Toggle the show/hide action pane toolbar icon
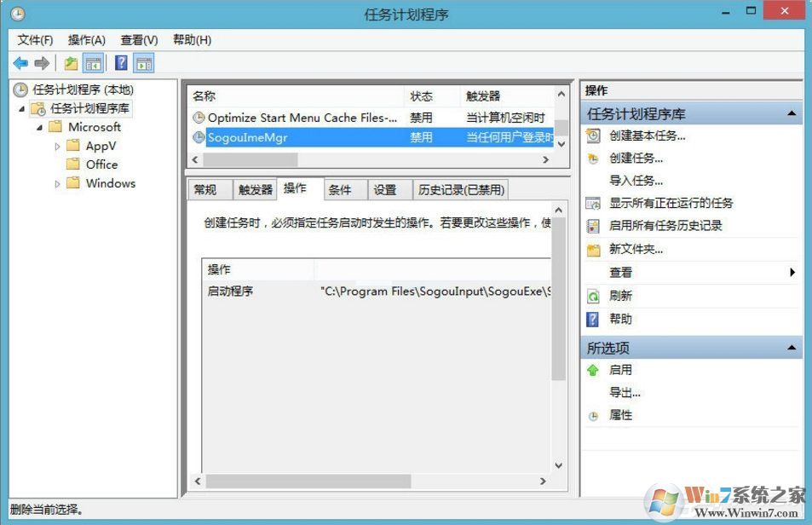Screen dimensions: 812x525 [143, 62]
